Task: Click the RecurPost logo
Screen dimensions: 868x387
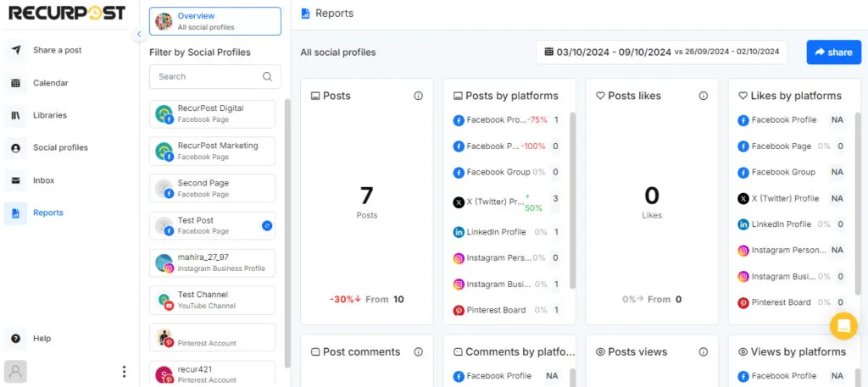Action: tap(67, 14)
